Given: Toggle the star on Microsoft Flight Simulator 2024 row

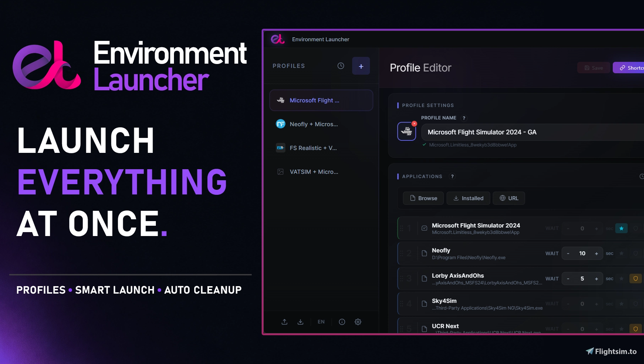Looking at the screenshot, I should [x=621, y=228].
